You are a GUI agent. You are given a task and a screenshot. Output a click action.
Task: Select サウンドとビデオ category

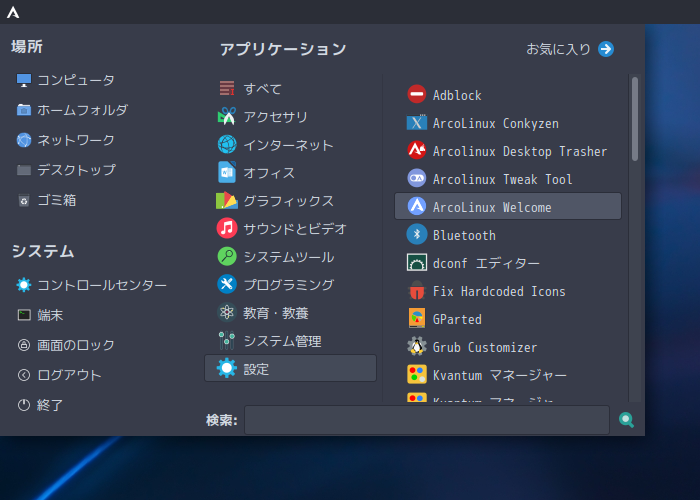(290, 229)
